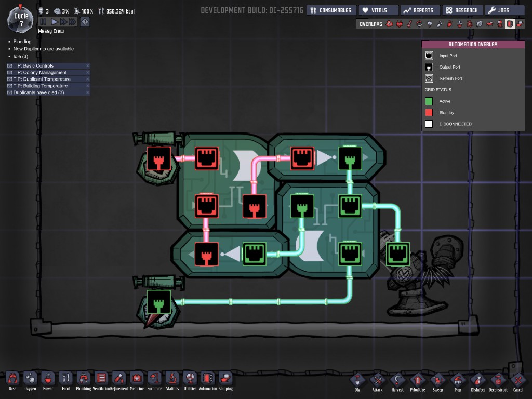Toggle the red alert button

point(85,22)
